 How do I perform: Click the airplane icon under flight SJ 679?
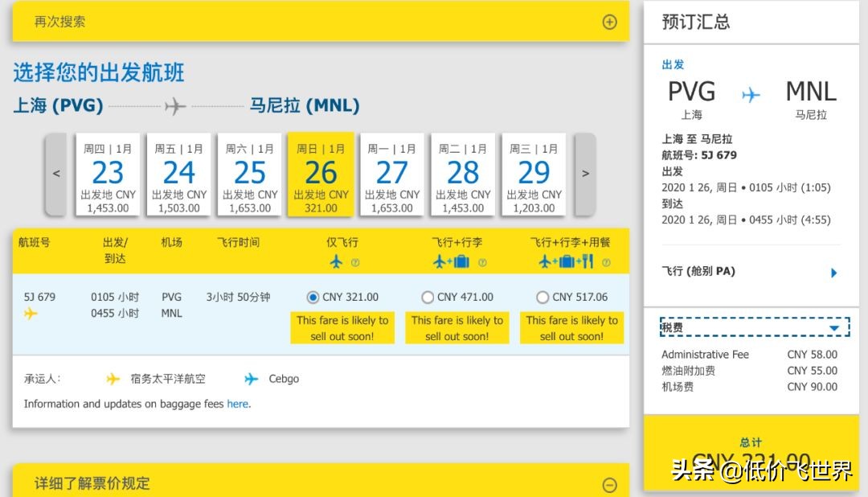[33, 314]
